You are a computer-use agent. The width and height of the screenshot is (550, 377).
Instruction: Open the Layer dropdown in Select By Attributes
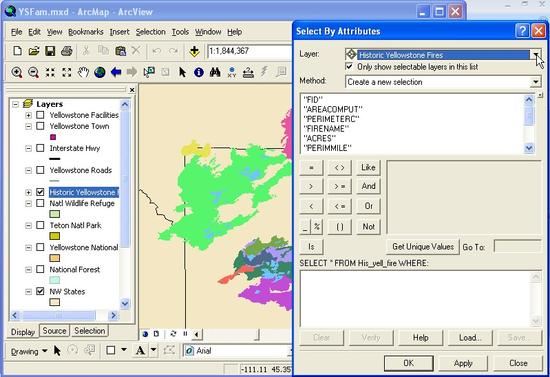pyautogui.click(x=536, y=55)
